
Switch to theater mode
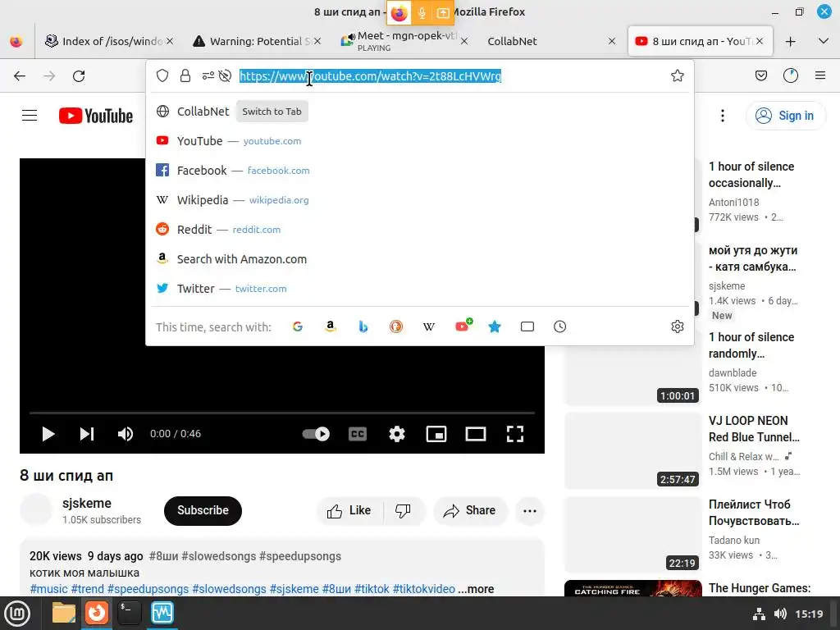(476, 434)
